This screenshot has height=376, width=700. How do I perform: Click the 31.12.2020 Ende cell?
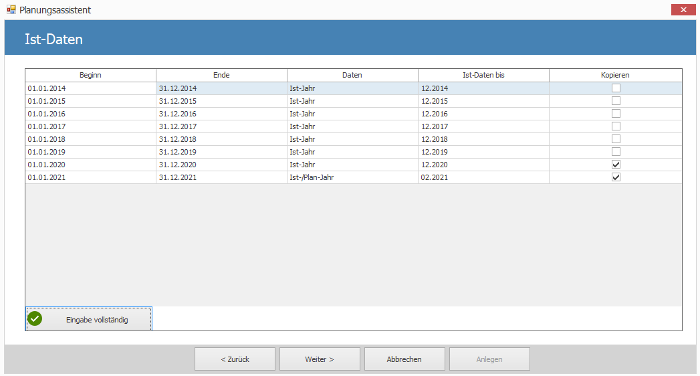click(221, 165)
